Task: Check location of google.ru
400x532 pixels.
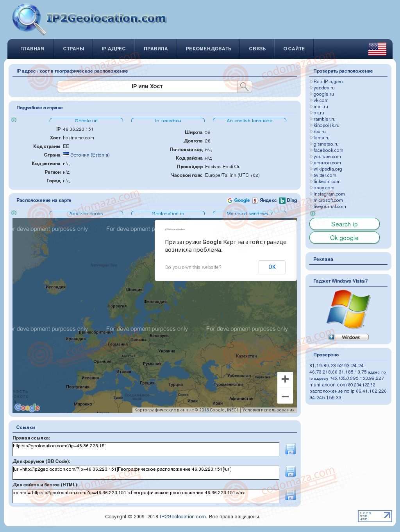Action: 324,94
